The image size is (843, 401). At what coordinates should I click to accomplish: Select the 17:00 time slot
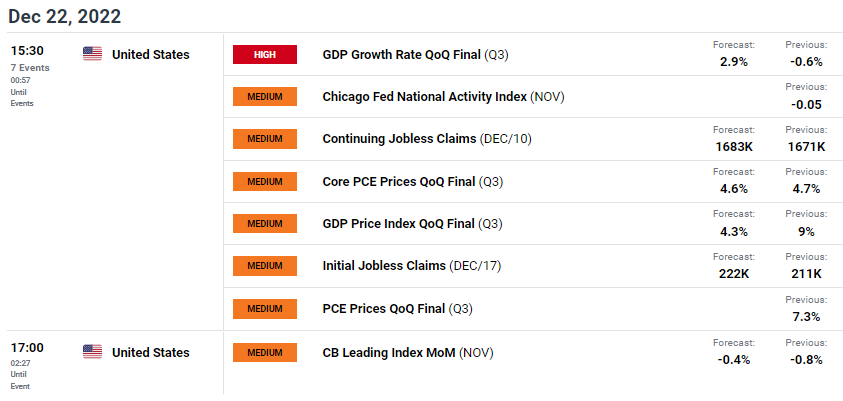click(x=27, y=348)
